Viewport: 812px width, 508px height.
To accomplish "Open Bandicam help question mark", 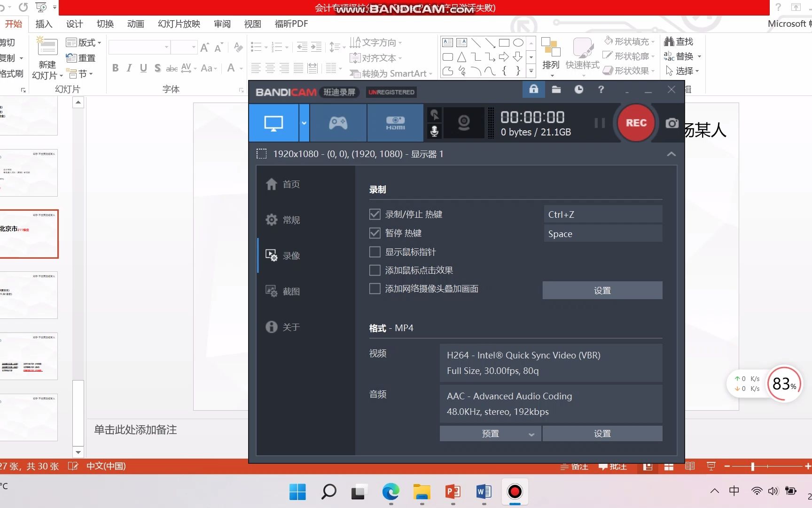I will point(601,89).
